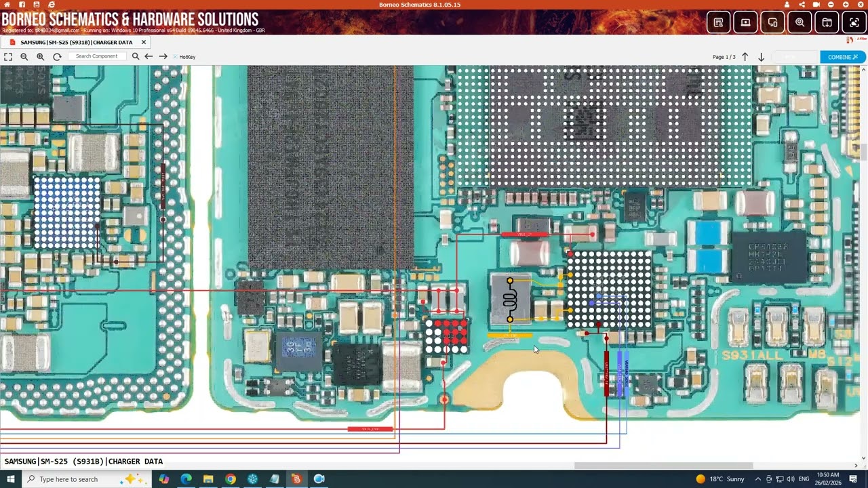Zoom in using the magnifier plus icon
This screenshot has height=488, width=868.
41,56
